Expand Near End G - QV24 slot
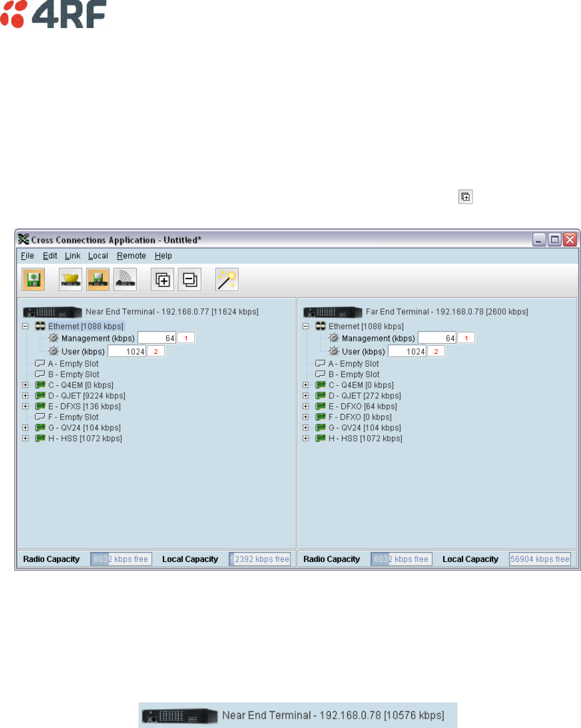 (x=26, y=428)
